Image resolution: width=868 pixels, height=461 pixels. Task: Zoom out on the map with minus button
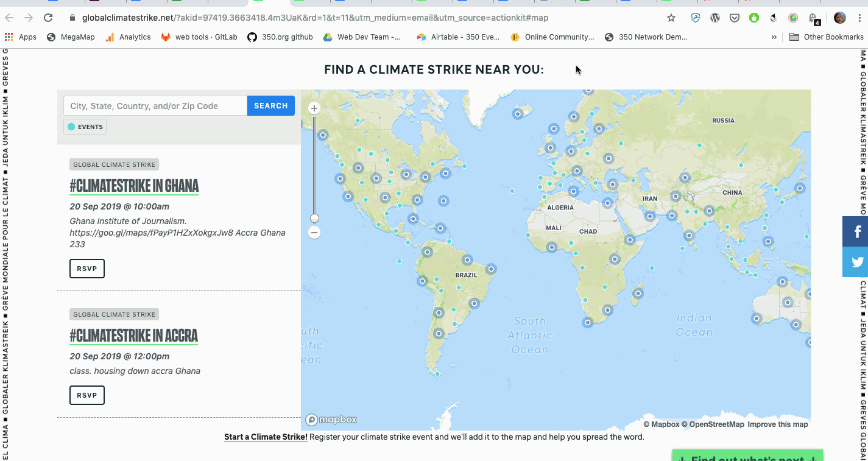tap(314, 233)
